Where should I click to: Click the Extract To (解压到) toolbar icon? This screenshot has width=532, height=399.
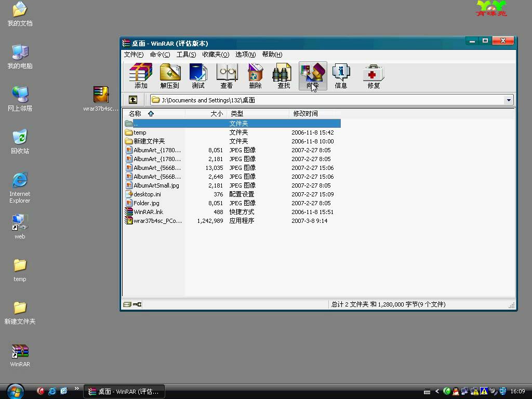click(x=170, y=76)
